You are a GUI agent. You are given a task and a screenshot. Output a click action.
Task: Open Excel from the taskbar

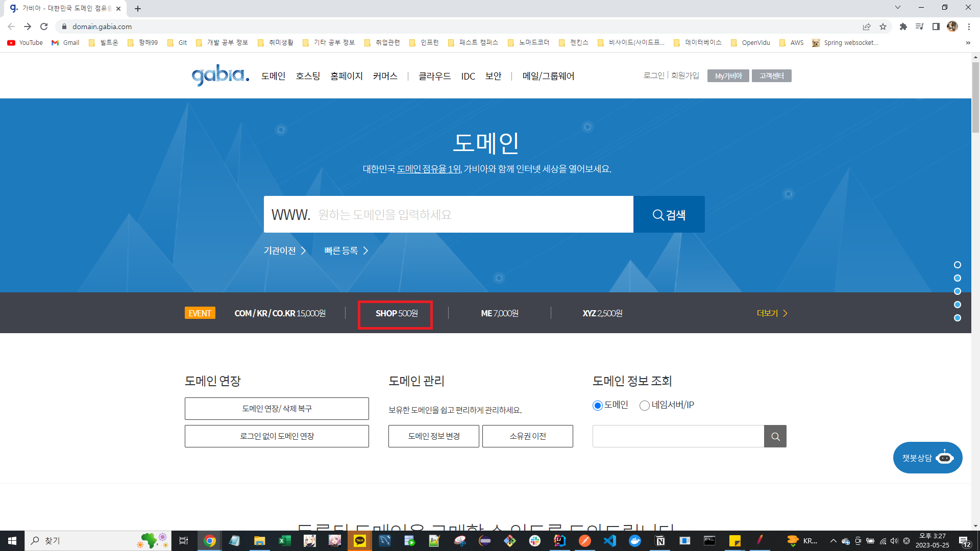pyautogui.click(x=284, y=541)
